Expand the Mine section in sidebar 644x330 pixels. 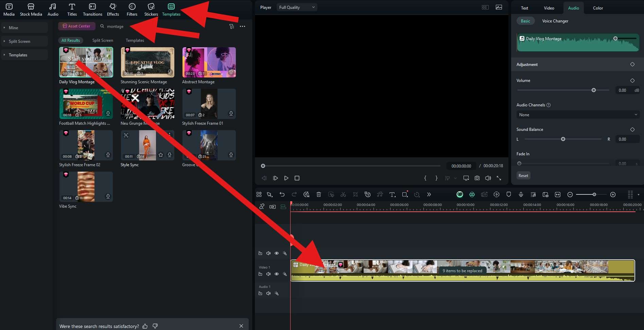14,28
